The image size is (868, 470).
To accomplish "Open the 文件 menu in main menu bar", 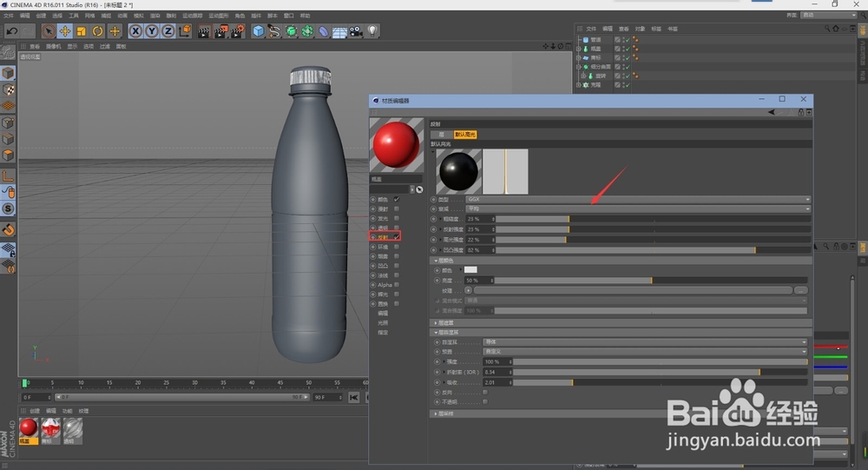I will [x=9, y=16].
